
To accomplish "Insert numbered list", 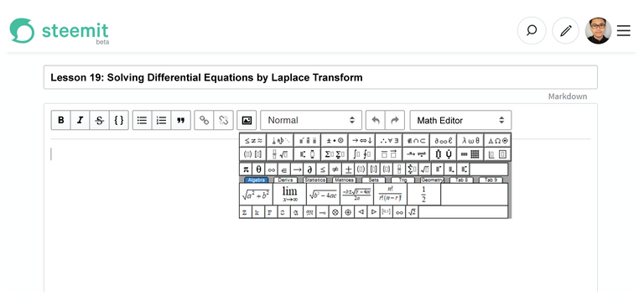I will pos(161,121).
